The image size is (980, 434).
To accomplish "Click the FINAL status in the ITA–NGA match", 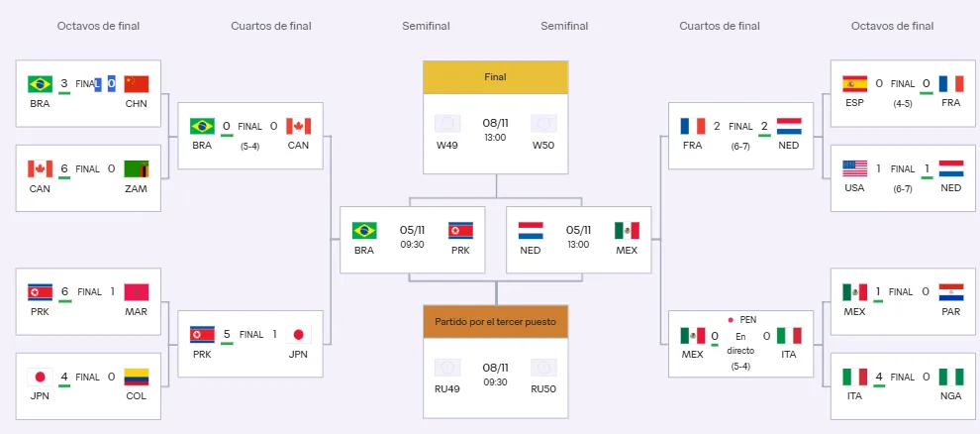I will [x=902, y=377].
